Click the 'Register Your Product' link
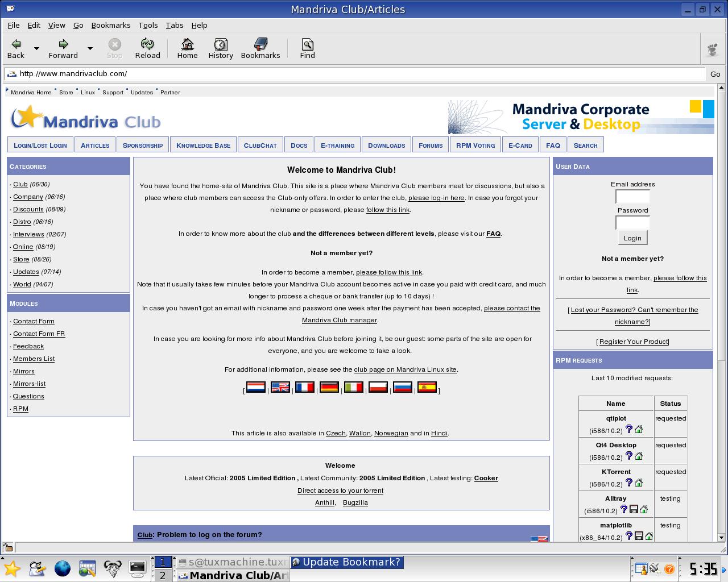This screenshot has height=582, width=728. (x=634, y=342)
